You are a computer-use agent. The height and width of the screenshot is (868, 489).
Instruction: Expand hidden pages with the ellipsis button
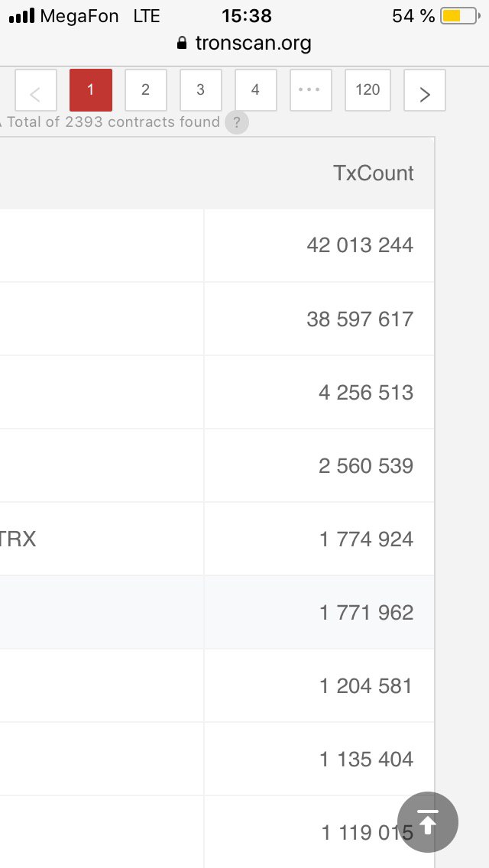pos(311,90)
